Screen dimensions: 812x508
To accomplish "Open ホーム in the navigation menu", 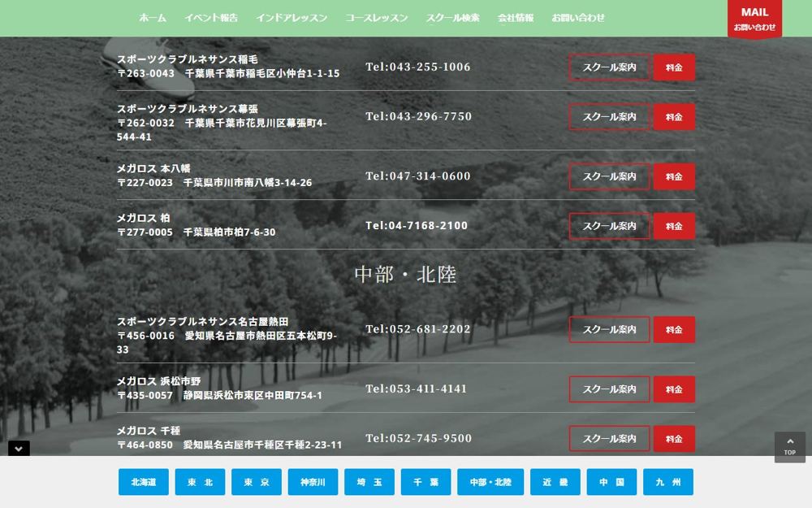I will [153, 18].
